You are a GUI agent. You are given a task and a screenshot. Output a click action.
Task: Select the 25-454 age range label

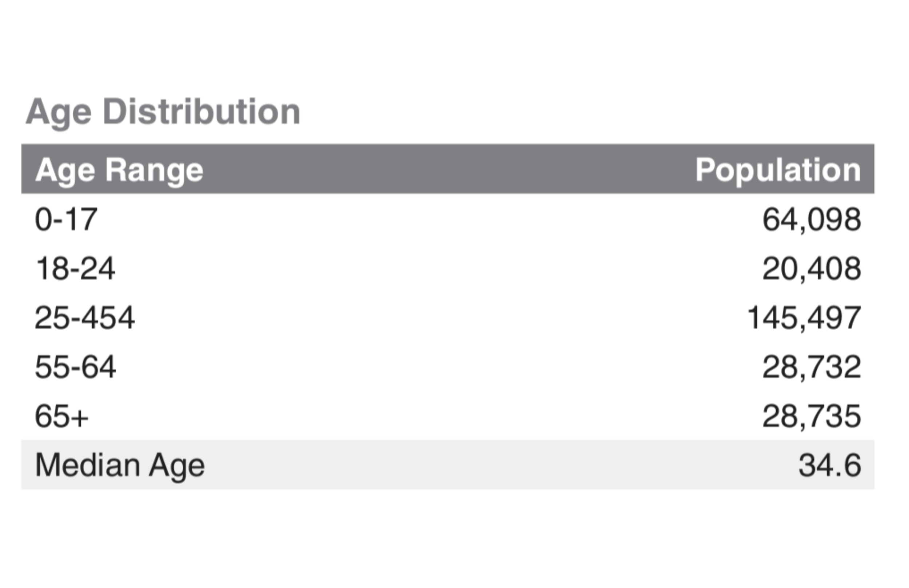click(84, 318)
